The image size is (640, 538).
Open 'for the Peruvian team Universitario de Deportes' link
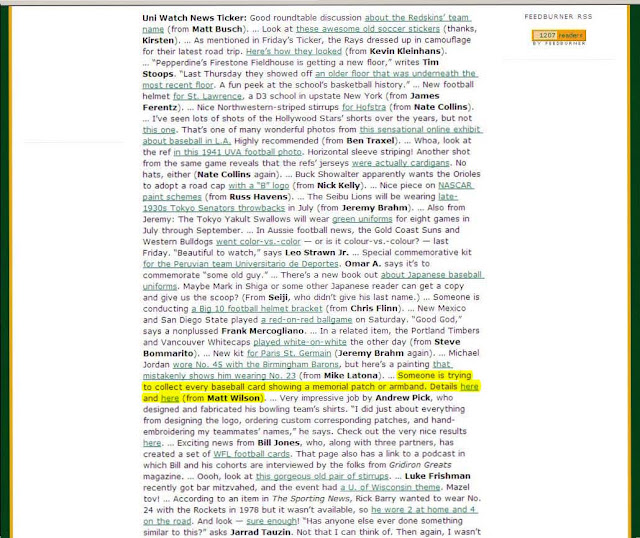pyautogui.click(x=241, y=264)
